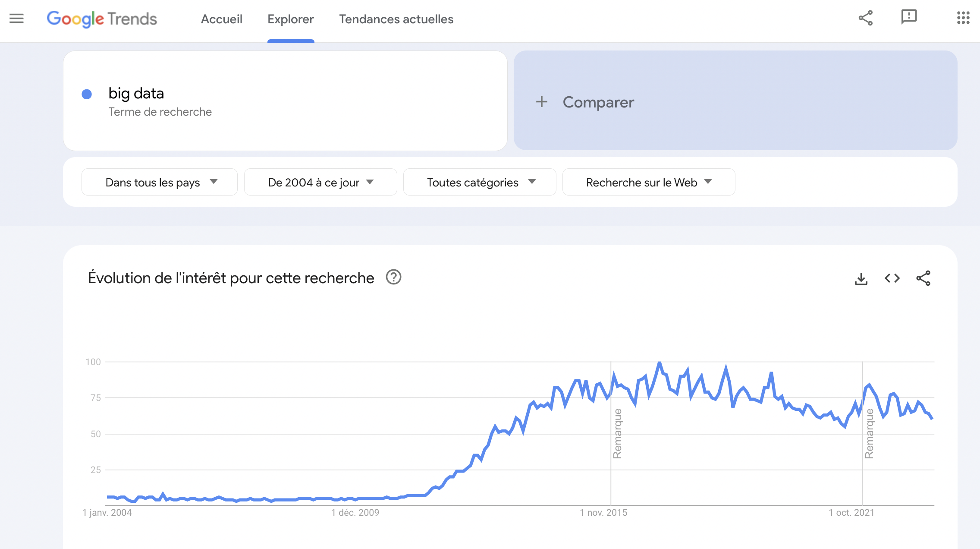Screen dimensions: 980x549
Task: Switch to Tendances actuelles tab
Action: click(x=396, y=19)
